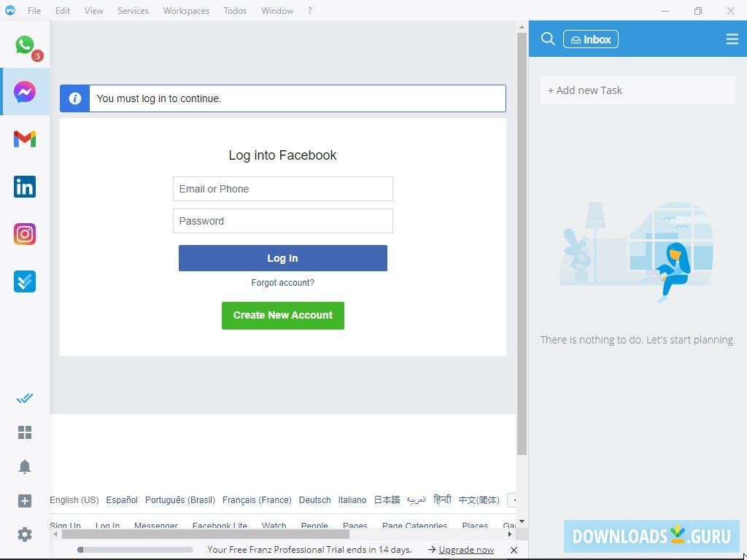Click the scroll down arrow

(x=522, y=521)
